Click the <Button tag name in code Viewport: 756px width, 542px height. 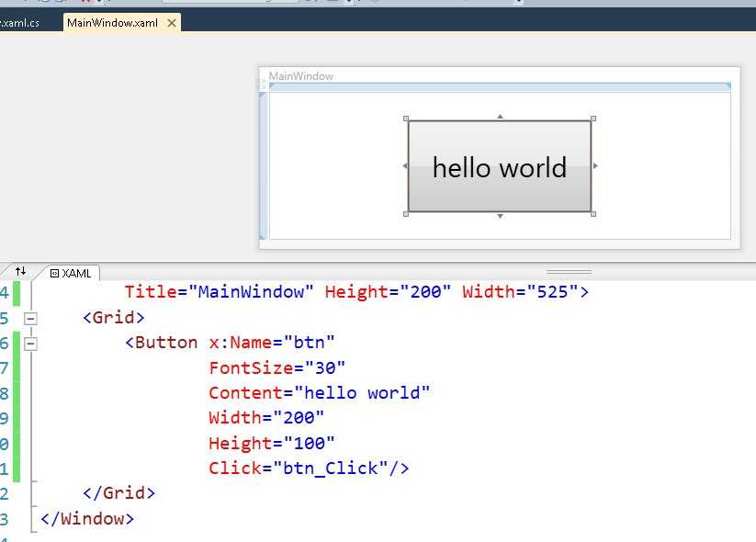click(x=161, y=343)
